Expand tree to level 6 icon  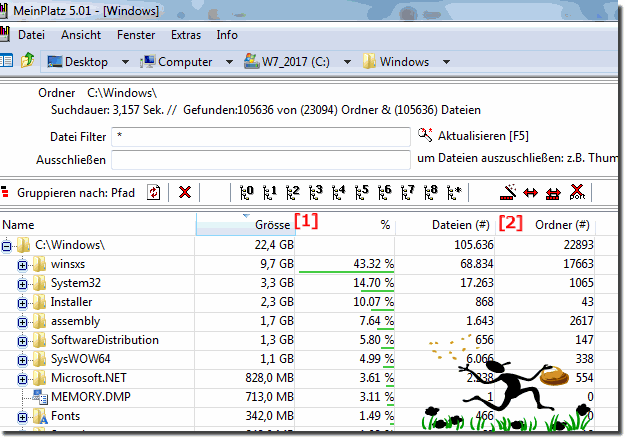(384, 192)
